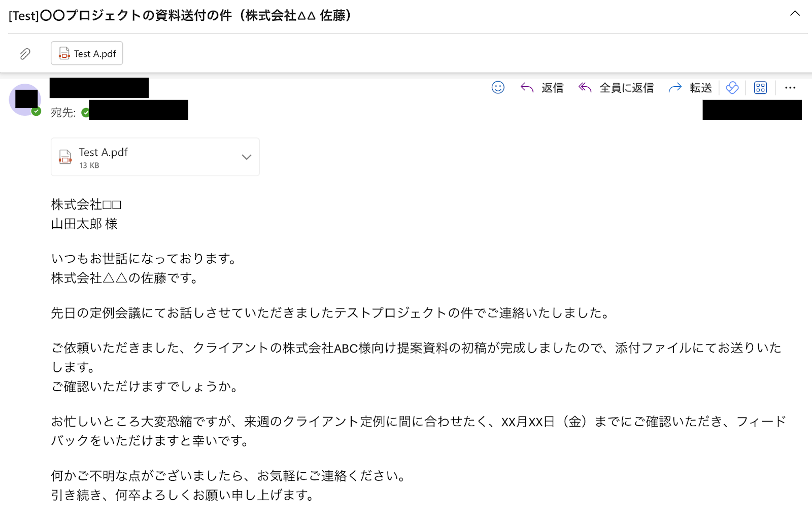Open the Viva Insights heart icon
Image resolution: width=812 pixels, height=522 pixels.
(732, 88)
